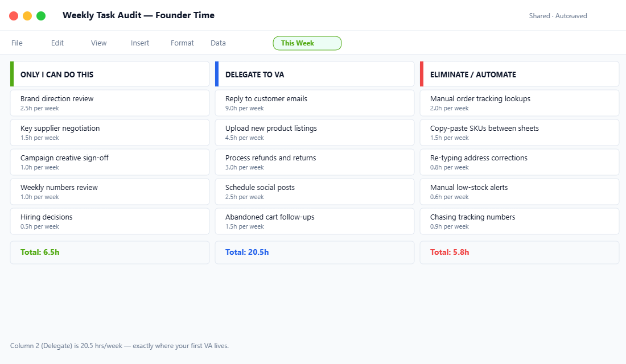Open the Insert menu
Screen dimensions: 626x364
(140, 43)
